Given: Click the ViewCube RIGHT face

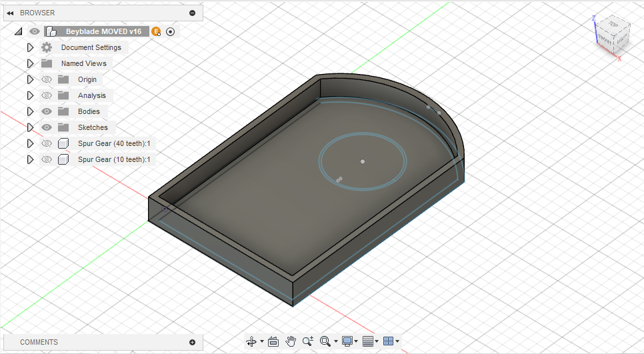Looking at the screenshot, I should pos(622,39).
